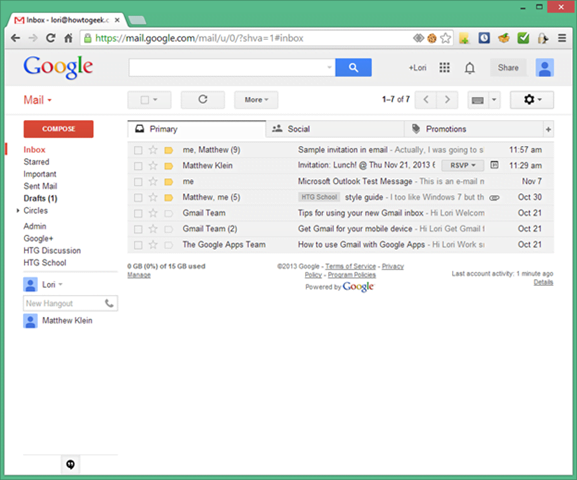Image resolution: width=577 pixels, height=480 pixels.
Task: Open the HTG School label
Action: tap(45, 263)
